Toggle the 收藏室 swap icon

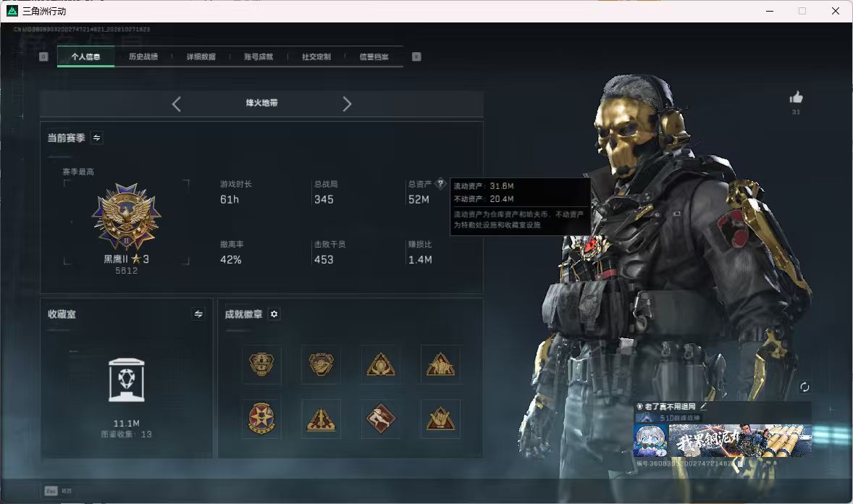click(x=198, y=314)
